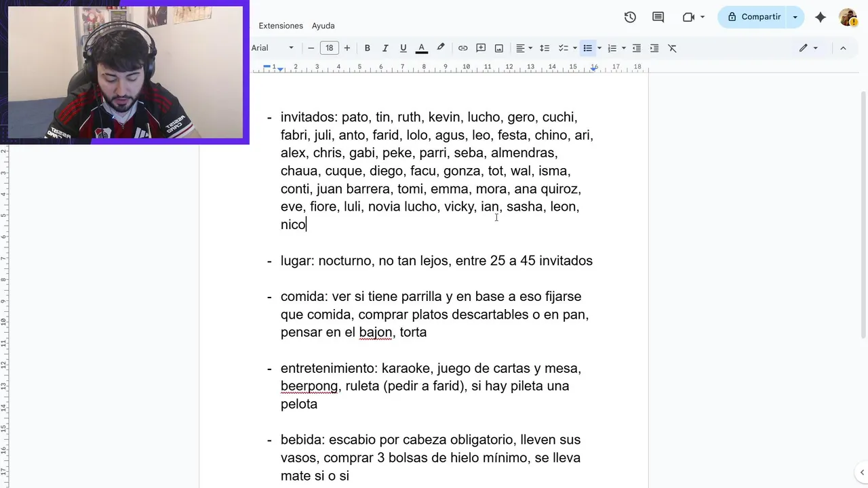Click the word "torta" in comida item
Viewport: 868px width, 488px height.
[x=413, y=332]
